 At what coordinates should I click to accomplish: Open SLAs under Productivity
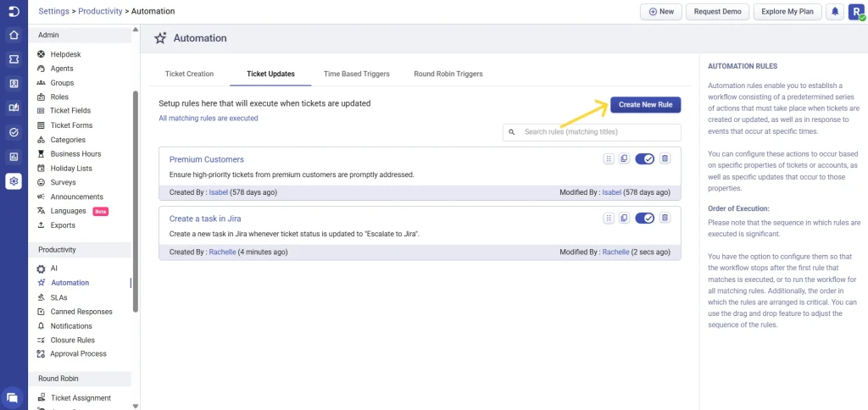58,297
